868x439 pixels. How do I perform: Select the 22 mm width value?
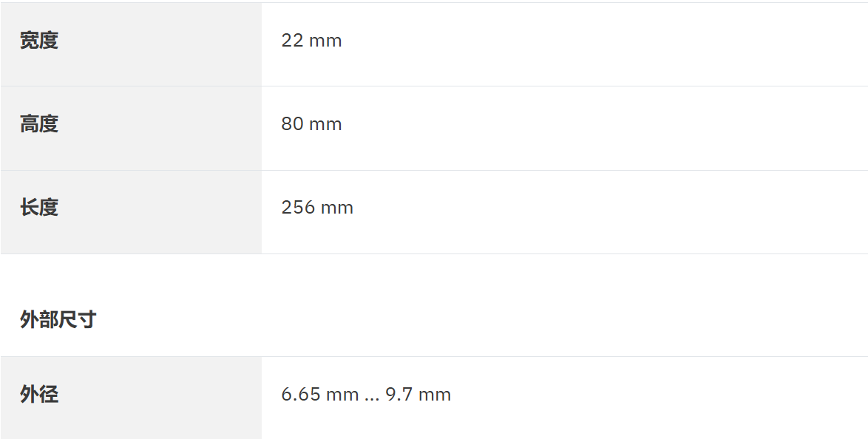point(311,41)
